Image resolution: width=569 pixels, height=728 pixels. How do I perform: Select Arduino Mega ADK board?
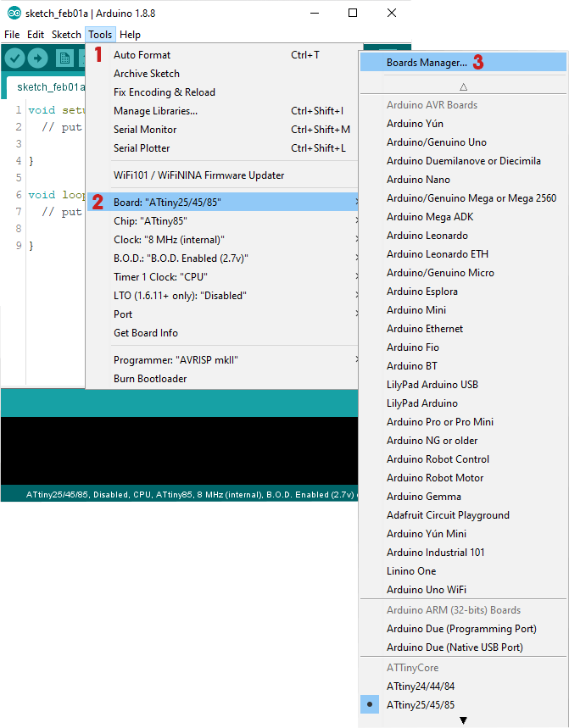pos(463,216)
